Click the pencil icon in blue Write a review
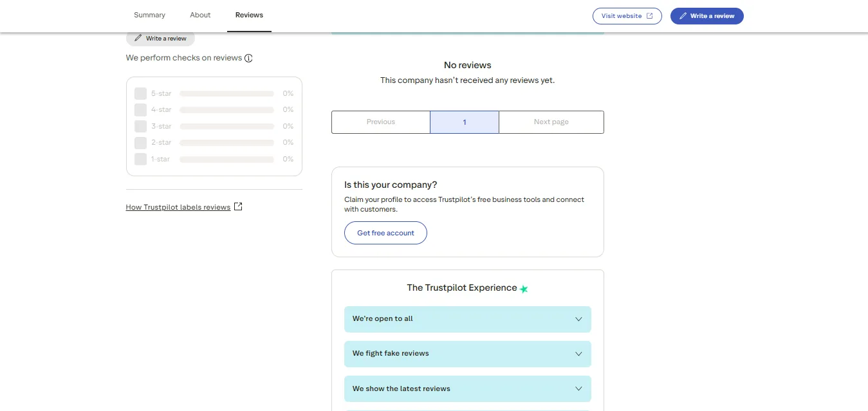Image resolution: width=868 pixels, height=411 pixels. pyautogui.click(x=683, y=16)
